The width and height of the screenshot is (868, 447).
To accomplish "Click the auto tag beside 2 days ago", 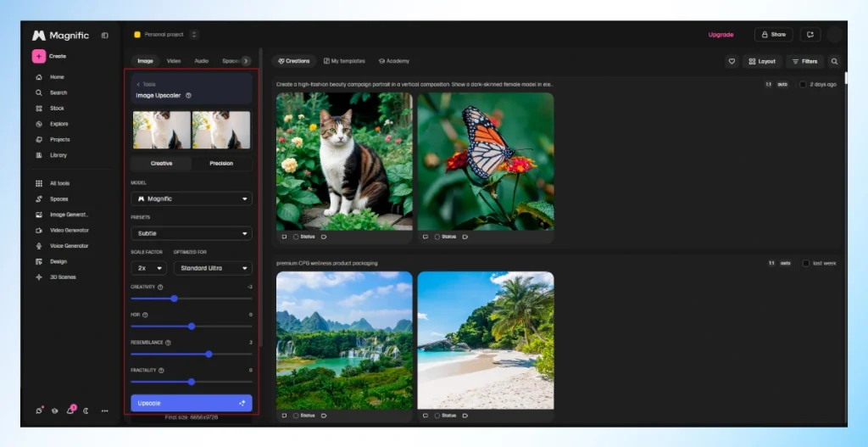I will point(782,84).
